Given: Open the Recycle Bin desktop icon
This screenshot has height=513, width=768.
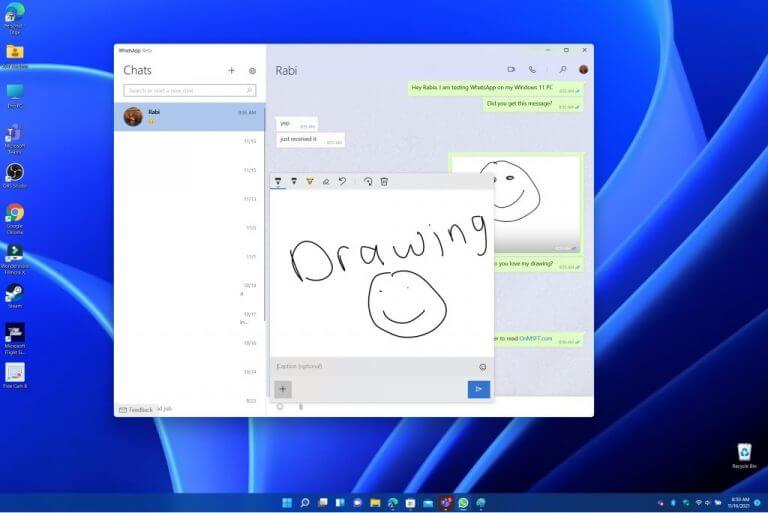Looking at the screenshot, I should 744,453.
